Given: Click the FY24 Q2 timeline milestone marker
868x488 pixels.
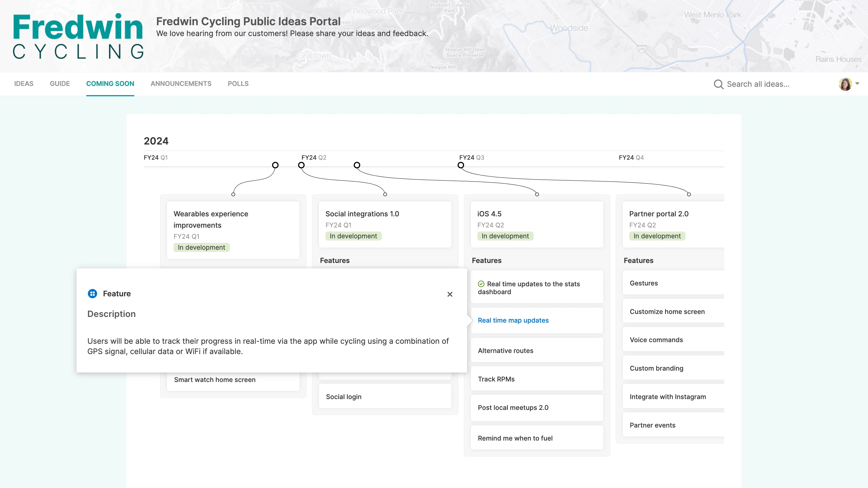Looking at the screenshot, I should pos(301,165).
